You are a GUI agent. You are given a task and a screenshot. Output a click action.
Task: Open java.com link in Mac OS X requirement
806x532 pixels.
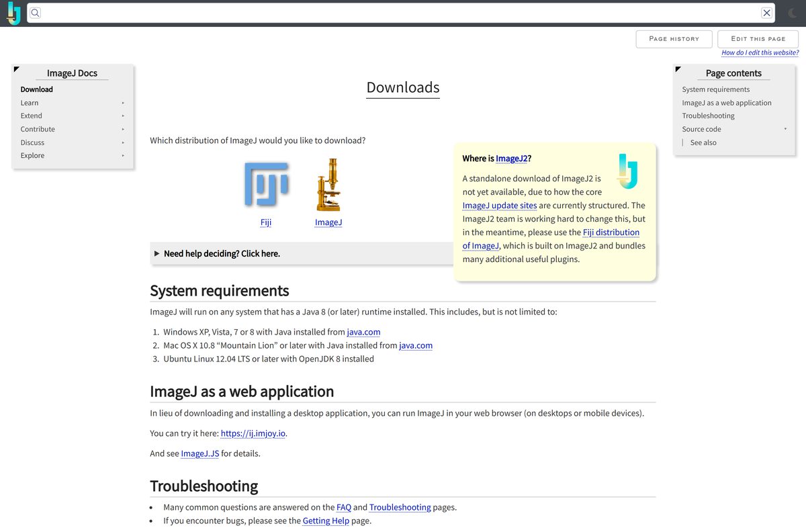point(416,345)
